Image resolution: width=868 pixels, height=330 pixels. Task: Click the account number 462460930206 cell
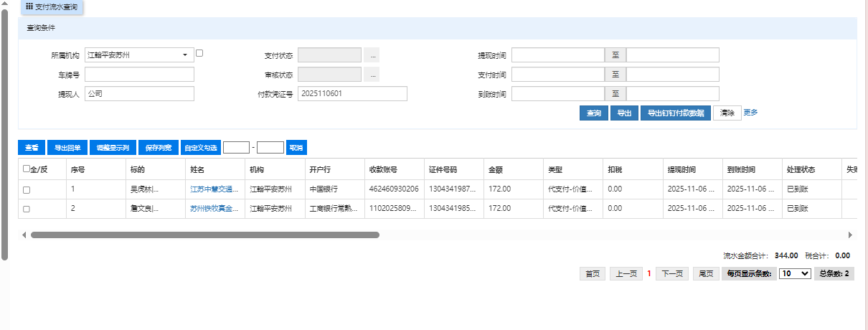tap(393, 189)
